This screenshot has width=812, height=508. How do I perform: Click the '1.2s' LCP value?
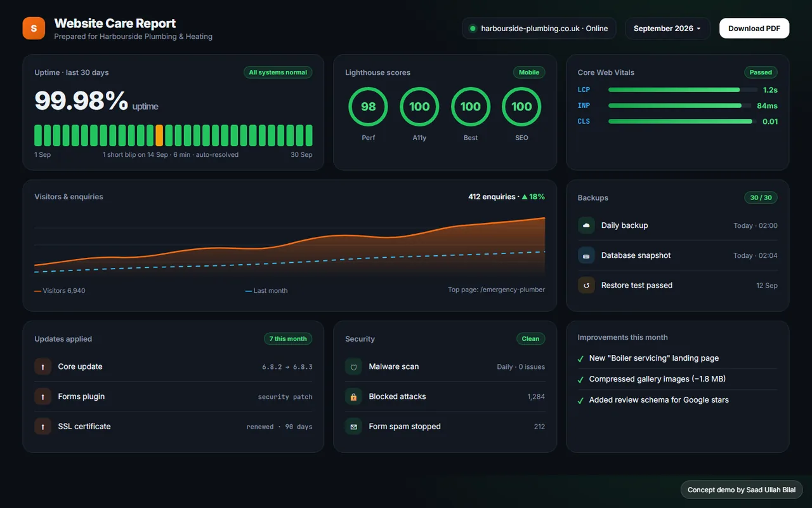tap(770, 90)
